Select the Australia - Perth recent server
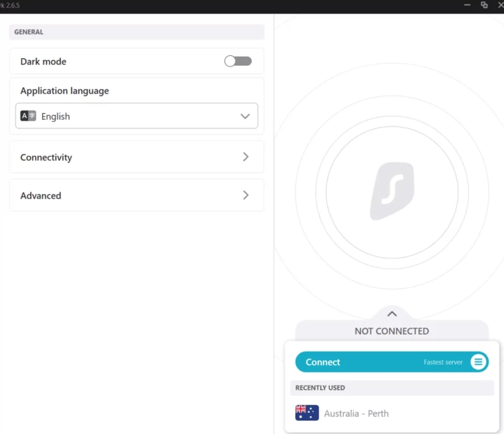This screenshot has width=504, height=434. [356, 413]
